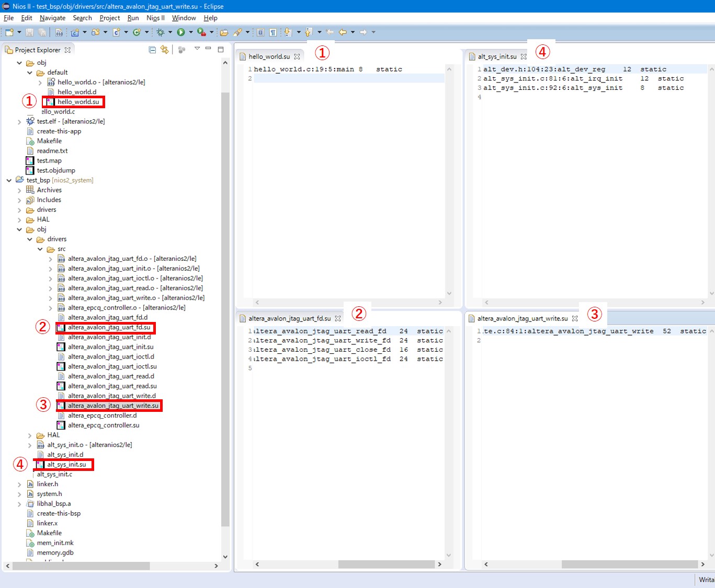Click the New file toolbar icon
Image resolution: width=715 pixels, height=588 pixels.
[x=9, y=32]
